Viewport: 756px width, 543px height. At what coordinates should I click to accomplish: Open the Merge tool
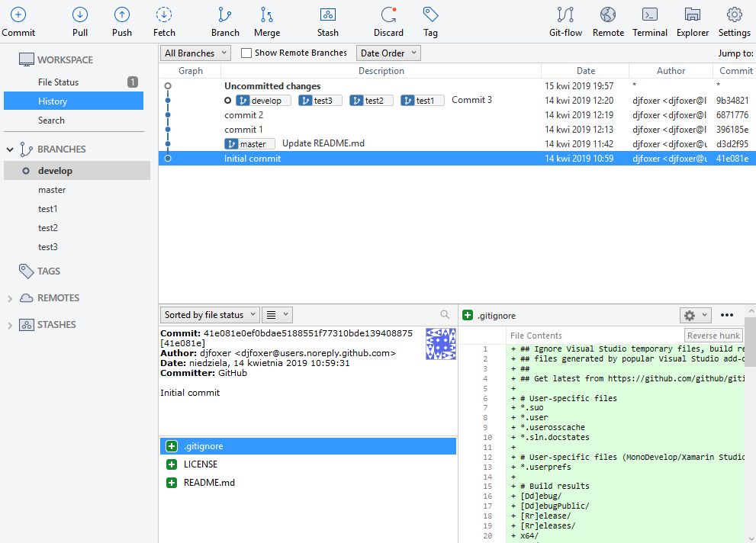[267, 15]
